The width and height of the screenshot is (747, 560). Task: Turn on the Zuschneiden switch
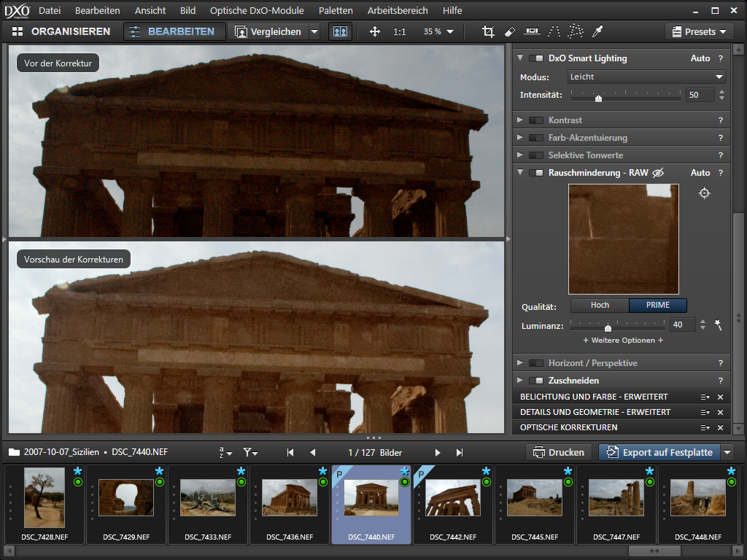point(536,381)
